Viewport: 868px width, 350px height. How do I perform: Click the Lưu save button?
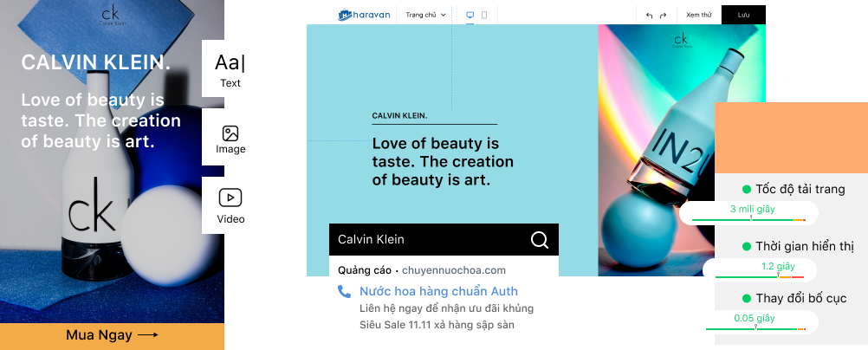pyautogui.click(x=743, y=15)
